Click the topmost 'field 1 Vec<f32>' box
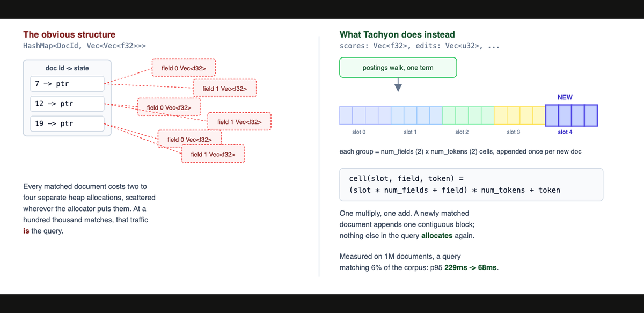The width and height of the screenshot is (644, 313). [x=225, y=89]
